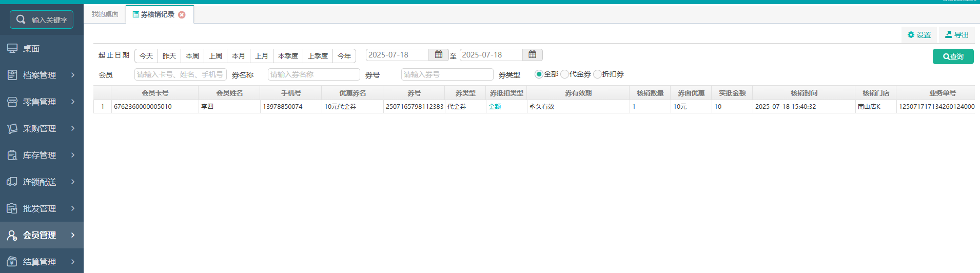Click the 金额 link in the row

tap(495, 107)
